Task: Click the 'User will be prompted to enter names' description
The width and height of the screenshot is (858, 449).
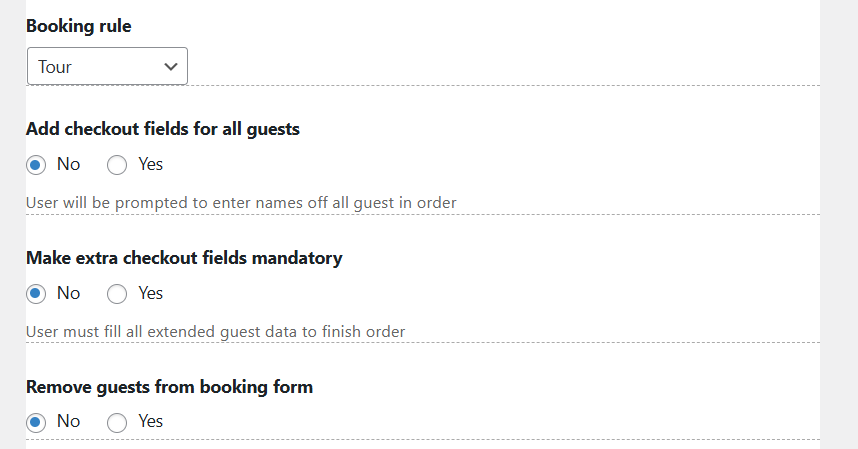Action: (x=240, y=202)
